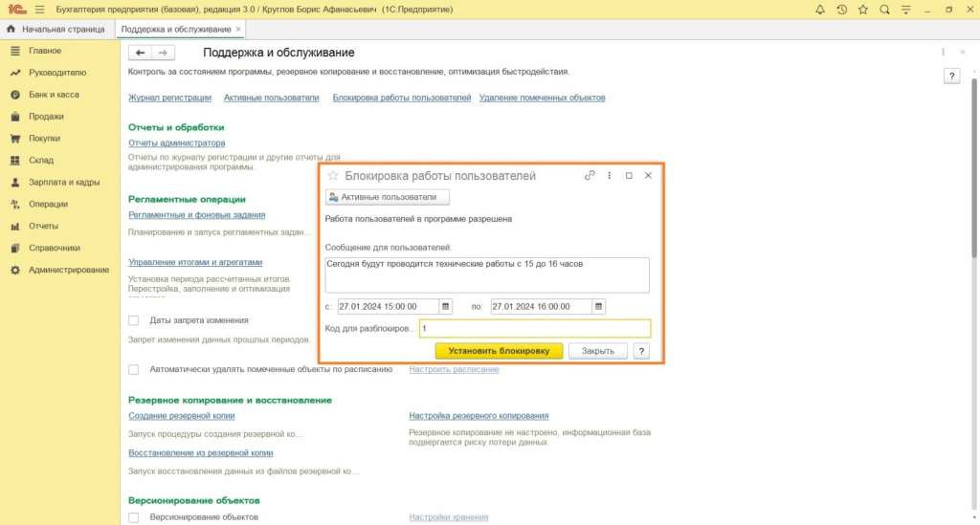Open Зарплата и кадры section
Viewport: 980px width, 525px height.
click(x=63, y=182)
